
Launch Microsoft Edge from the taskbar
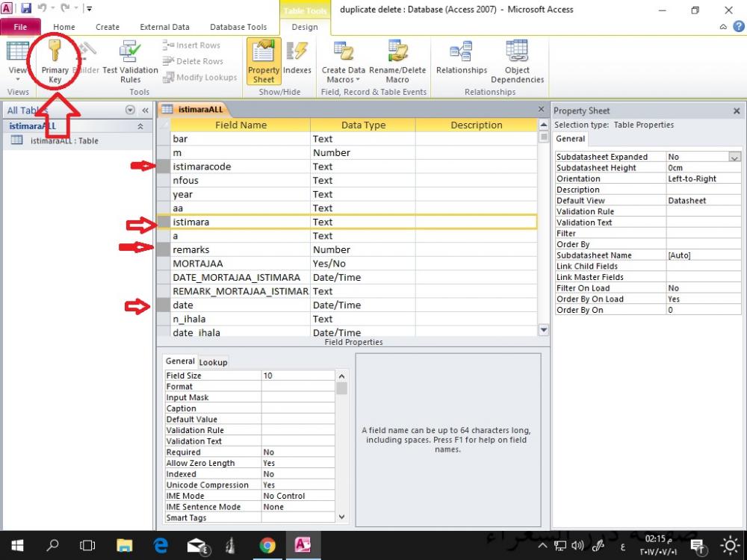[161, 545]
